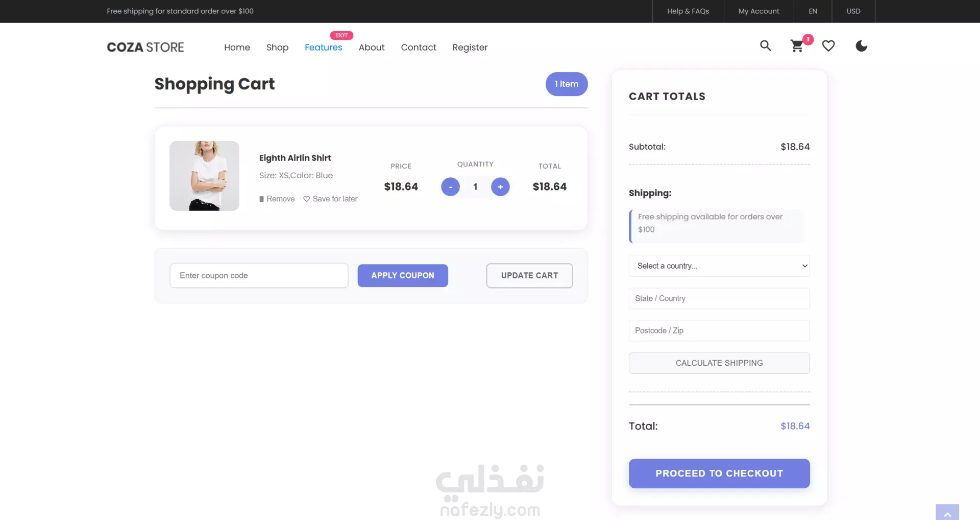Open the shopping cart icon
Viewport: 980px width, 520px height.
click(x=797, y=46)
